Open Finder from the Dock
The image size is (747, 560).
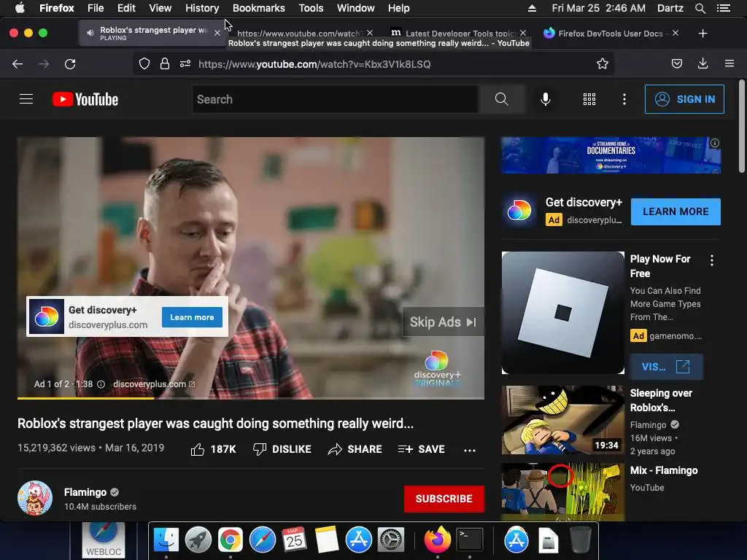(x=166, y=540)
